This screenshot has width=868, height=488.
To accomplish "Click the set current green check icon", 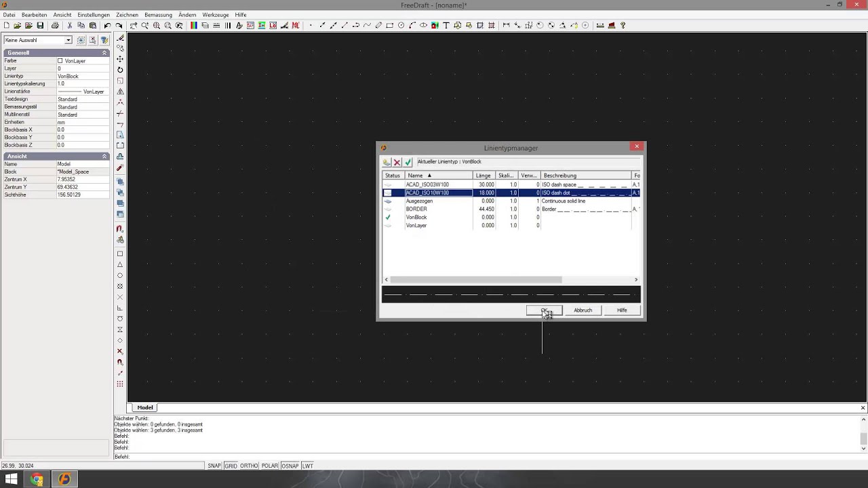I will click(x=408, y=163).
